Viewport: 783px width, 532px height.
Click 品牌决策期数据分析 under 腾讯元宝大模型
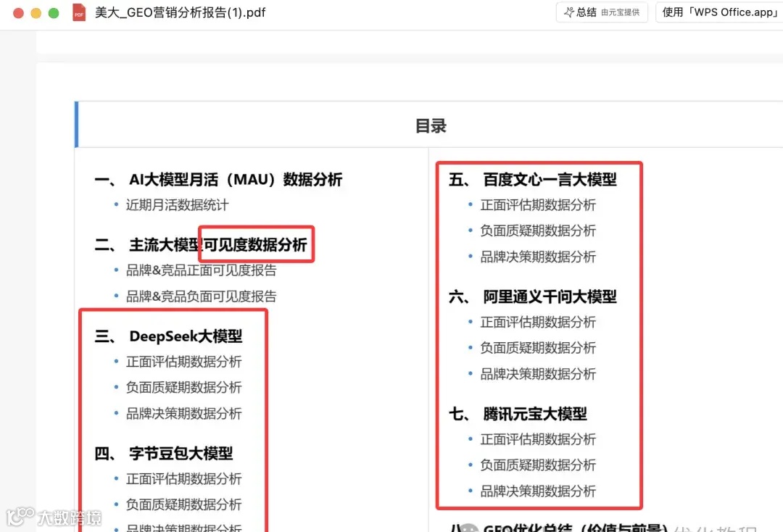tap(538, 491)
